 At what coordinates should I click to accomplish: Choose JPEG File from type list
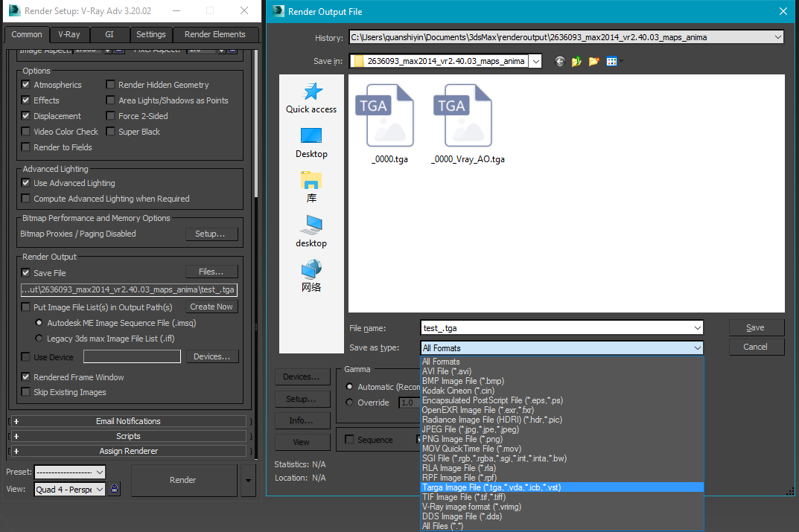pos(562,429)
